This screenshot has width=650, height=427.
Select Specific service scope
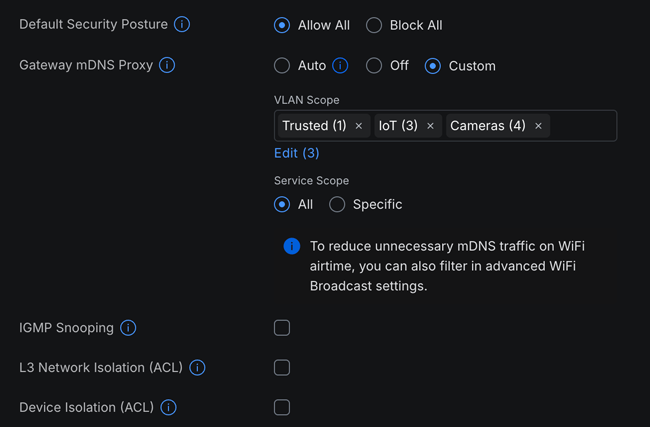[337, 204]
